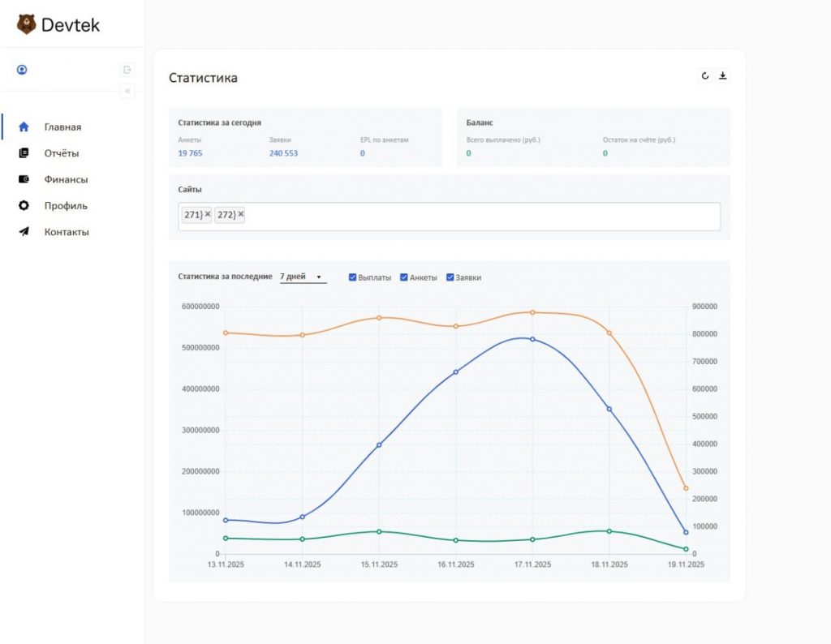Viewport: 831px width, 644px height.
Task: Click the download statistics icon
Action: 723,76
